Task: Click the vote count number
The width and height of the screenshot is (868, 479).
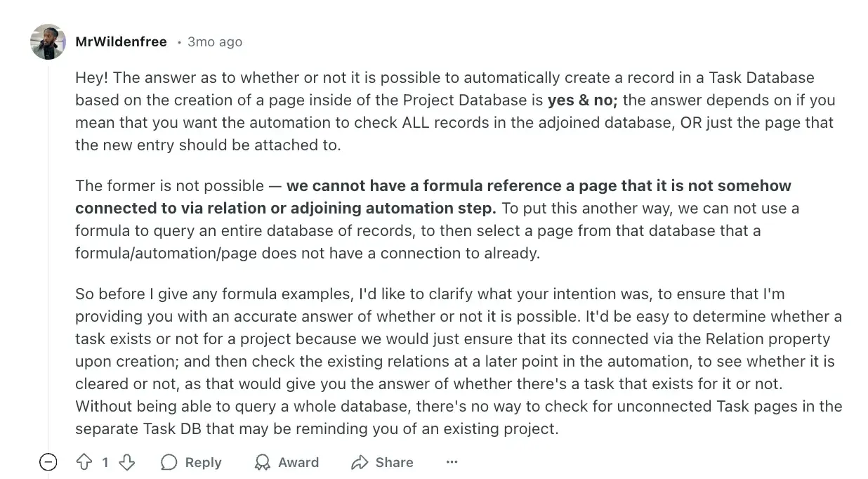Action: coord(105,462)
